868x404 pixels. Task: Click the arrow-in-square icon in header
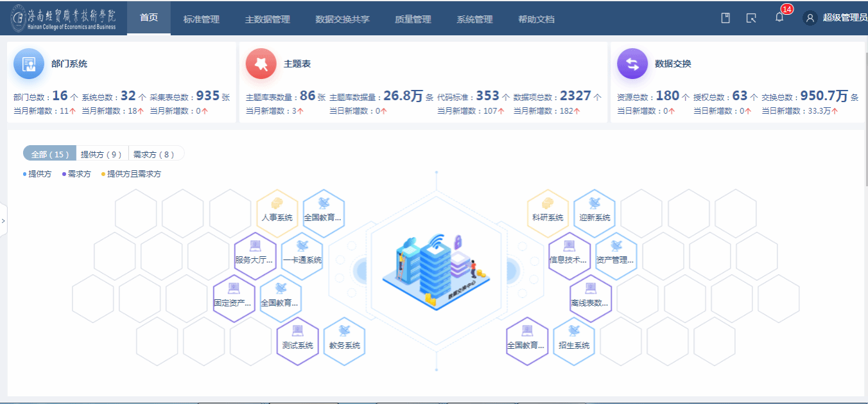[751, 18]
